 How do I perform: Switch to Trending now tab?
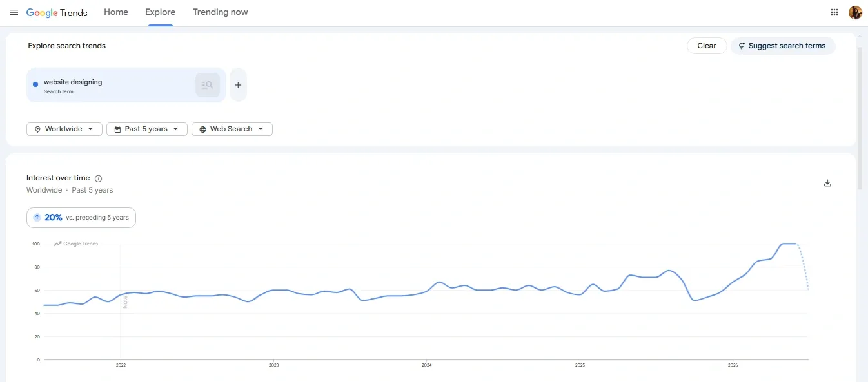221,12
